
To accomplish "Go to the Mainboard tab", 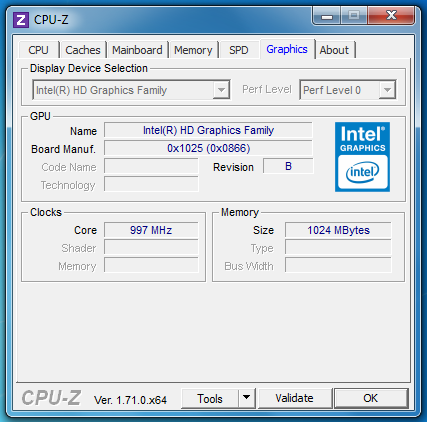I will [137, 50].
